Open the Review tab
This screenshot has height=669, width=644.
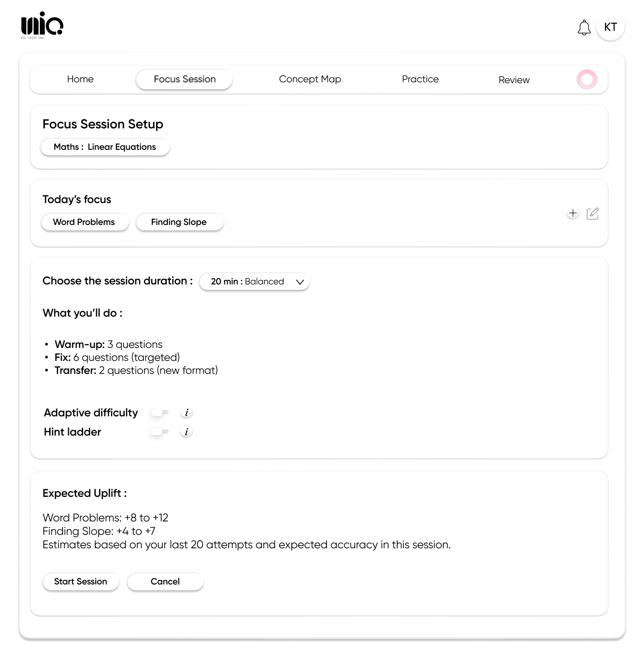coord(514,80)
